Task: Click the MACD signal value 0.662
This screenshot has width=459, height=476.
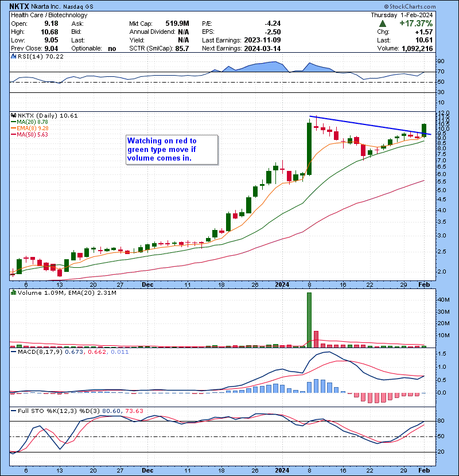Action: point(97,352)
